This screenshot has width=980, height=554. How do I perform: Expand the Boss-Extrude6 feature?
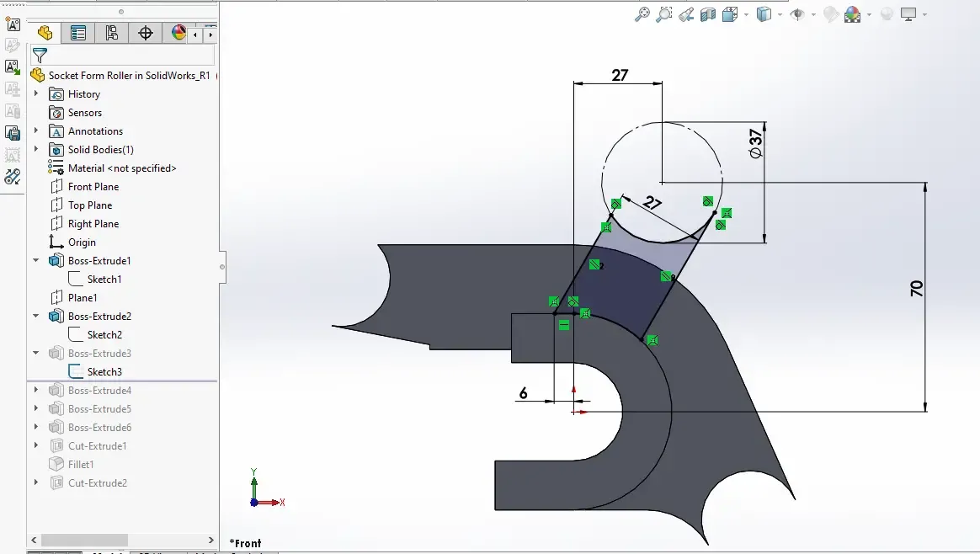(35, 427)
